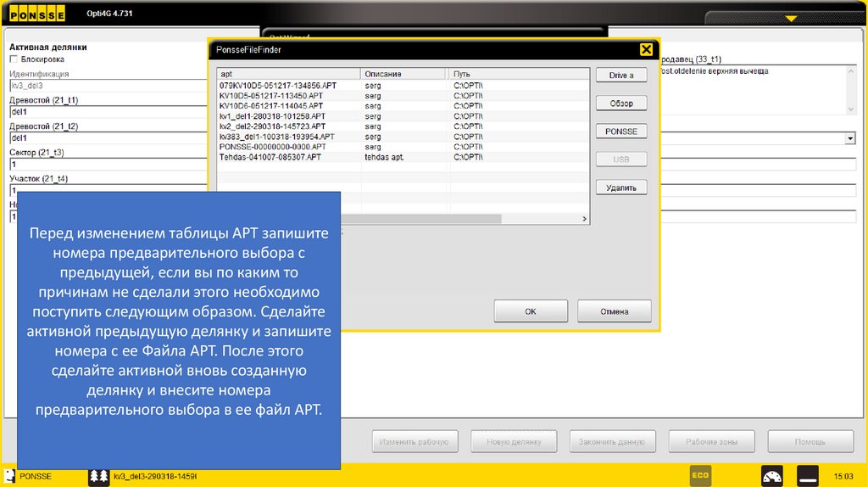Click the ECO indicator in the status bar
The width and height of the screenshot is (868, 487).
[700, 475]
